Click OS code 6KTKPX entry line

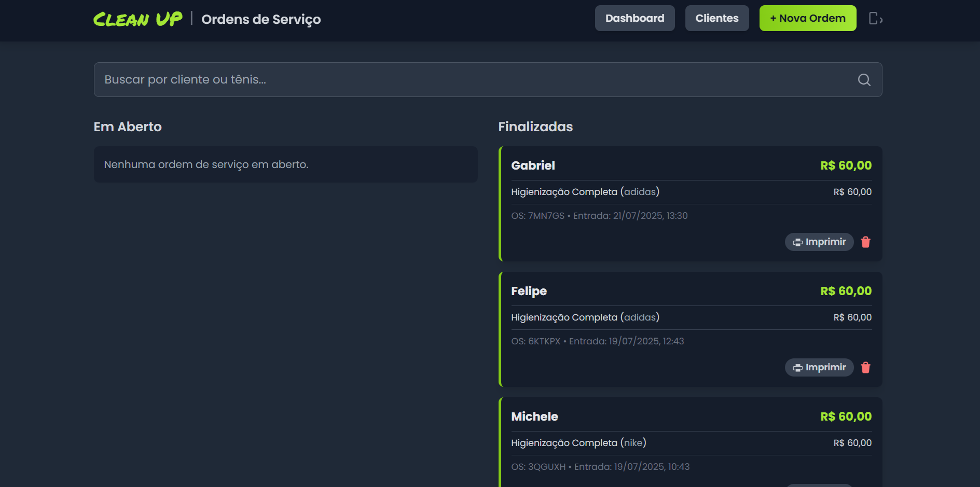(598, 341)
